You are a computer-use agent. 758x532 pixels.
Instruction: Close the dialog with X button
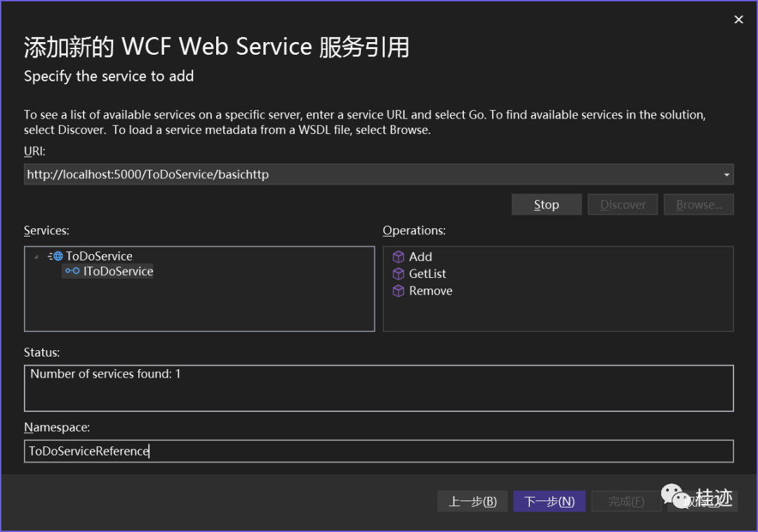(738, 20)
